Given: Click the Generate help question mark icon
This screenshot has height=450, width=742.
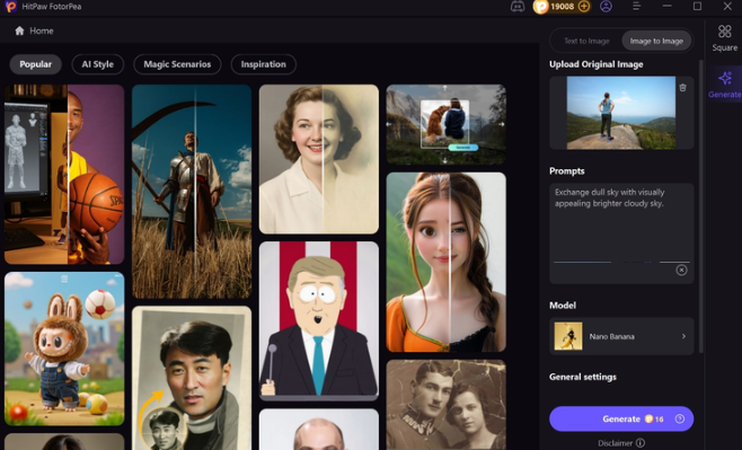Looking at the screenshot, I should point(679,419).
